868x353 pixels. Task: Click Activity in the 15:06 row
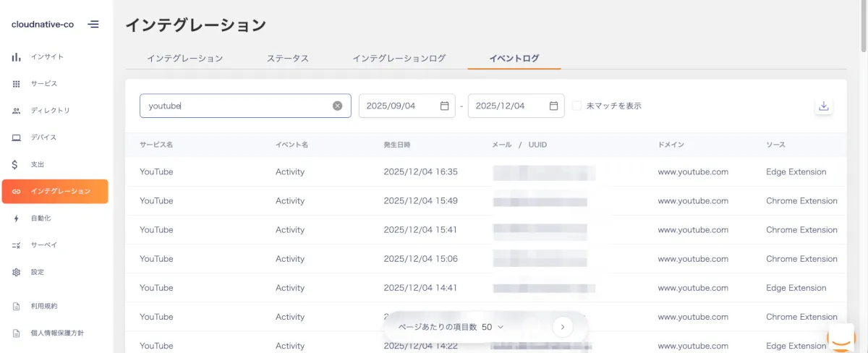coord(290,259)
